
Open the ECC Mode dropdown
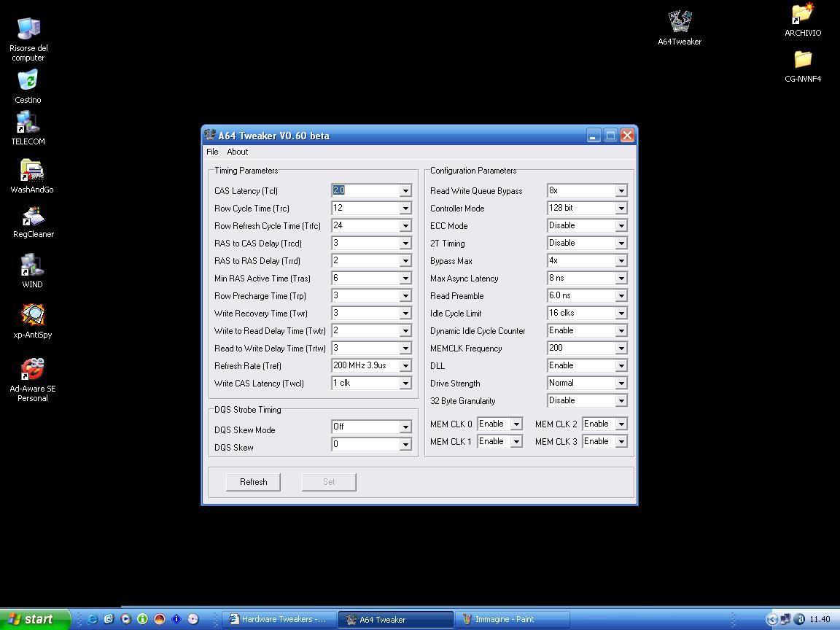621,225
